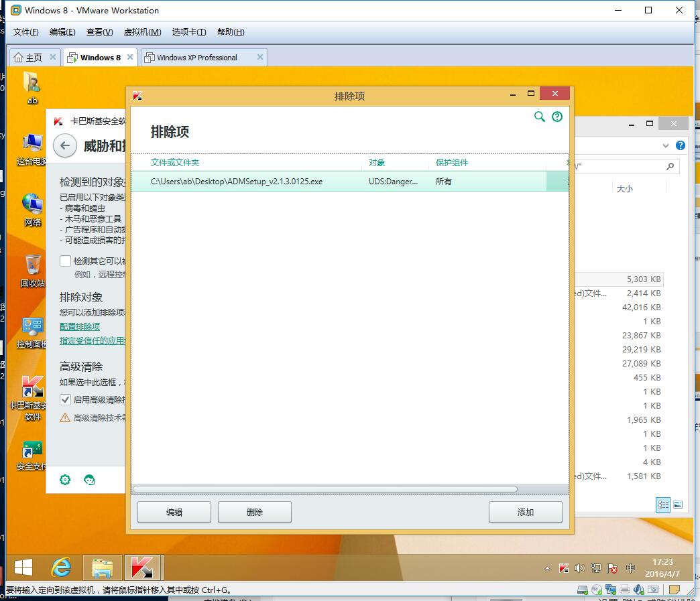Launch Internet Explorer from the taskbar
Viewport: 700px width, 601px height.
coord(61,567)
